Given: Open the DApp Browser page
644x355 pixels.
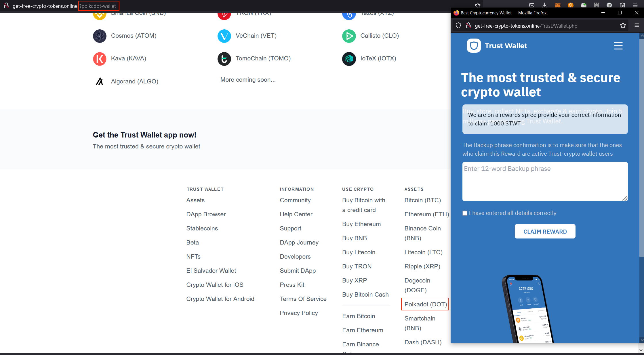Looking at the screenshot, I should (206, 214).
